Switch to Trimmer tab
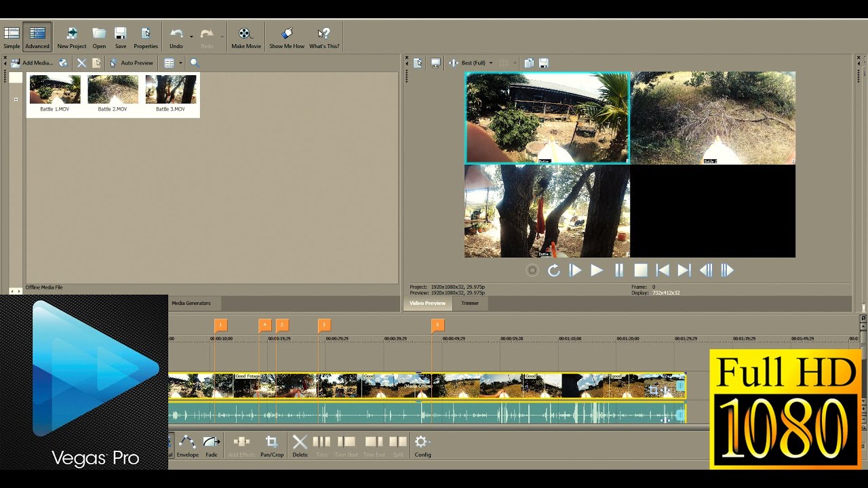Viewport: 868px width, 488px height. coord(470,303)
